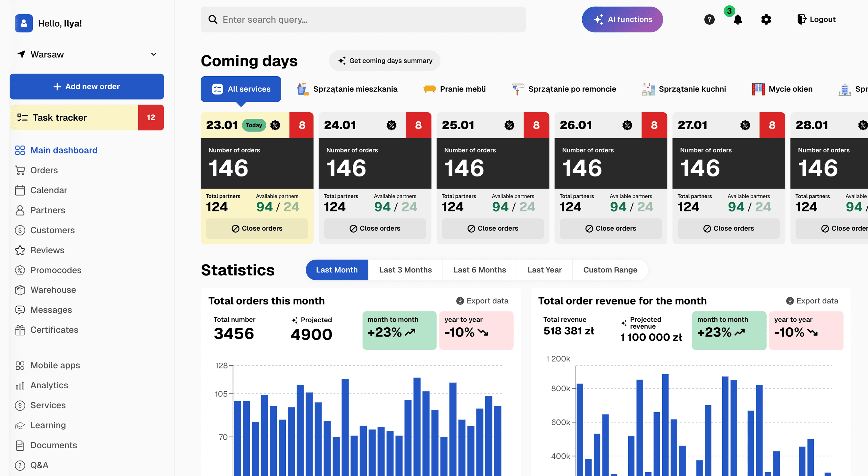868x476 pixels.
Task: Select the Last 3 Months range
Action: (x=405, y=270)
